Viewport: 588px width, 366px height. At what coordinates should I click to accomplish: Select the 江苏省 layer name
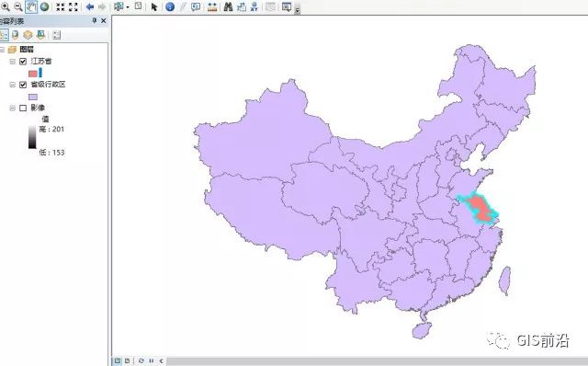click(x=40, y=61)
